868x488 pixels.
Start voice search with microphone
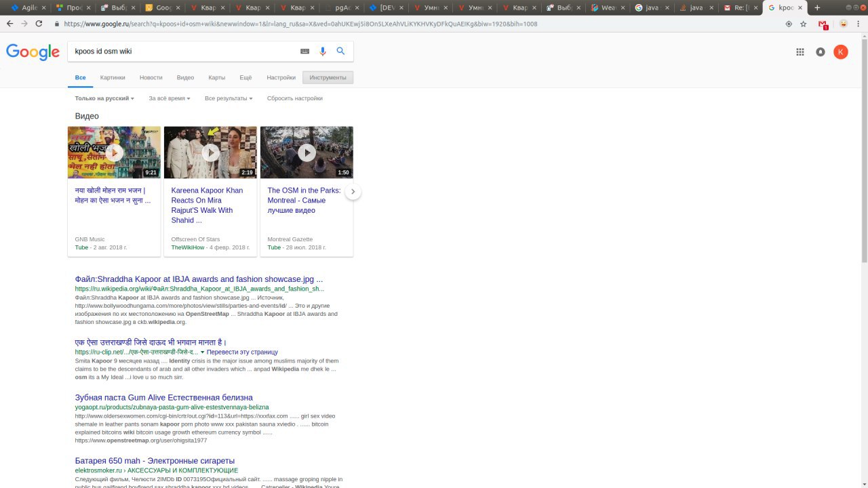pyautogui.click(x=323, y=52)
